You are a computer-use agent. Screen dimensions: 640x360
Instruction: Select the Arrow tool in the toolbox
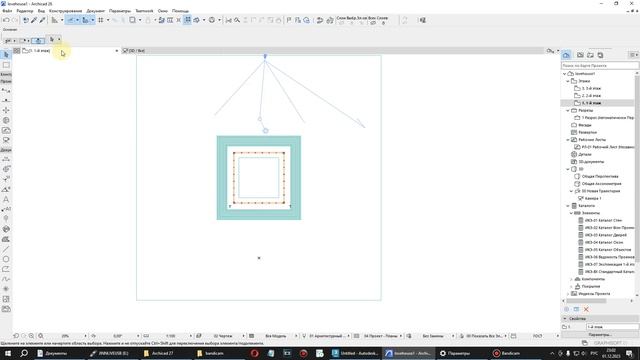pyautogui.click(x=6, y=55)
